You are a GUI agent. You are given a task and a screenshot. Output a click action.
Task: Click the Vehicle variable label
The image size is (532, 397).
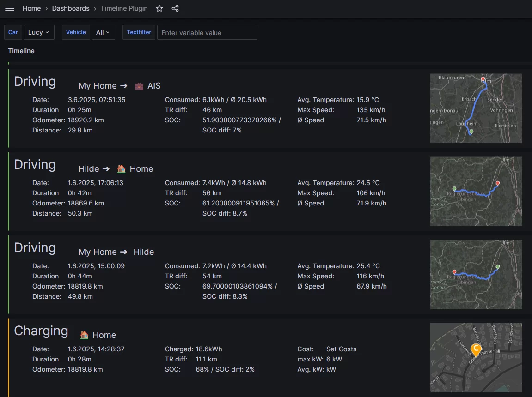tap(76, 32)
